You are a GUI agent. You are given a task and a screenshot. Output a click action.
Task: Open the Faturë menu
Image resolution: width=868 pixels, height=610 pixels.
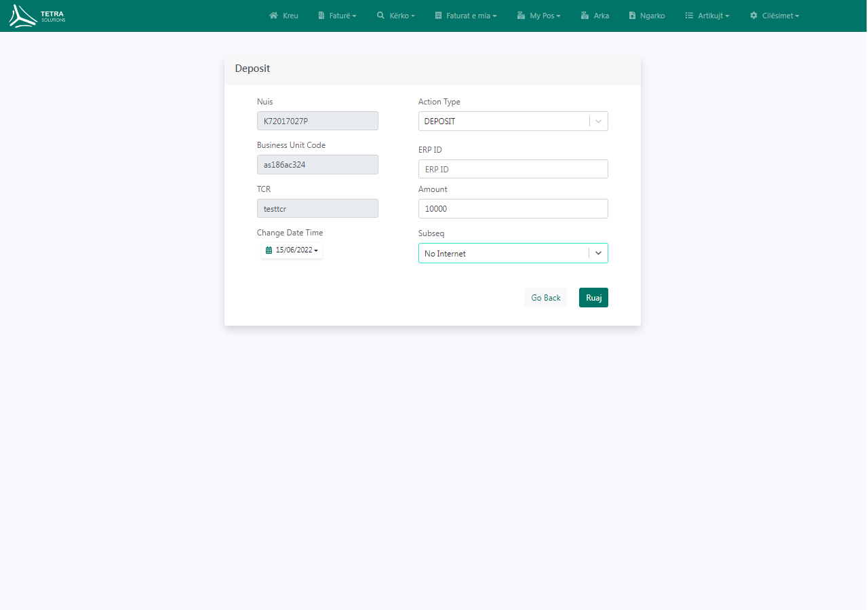pyautogui.click(x=337, y=16)
